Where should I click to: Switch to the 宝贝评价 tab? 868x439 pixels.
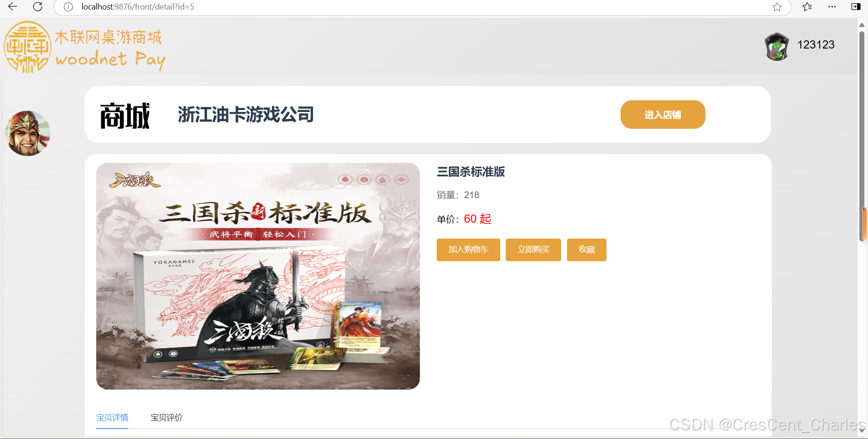167,418
